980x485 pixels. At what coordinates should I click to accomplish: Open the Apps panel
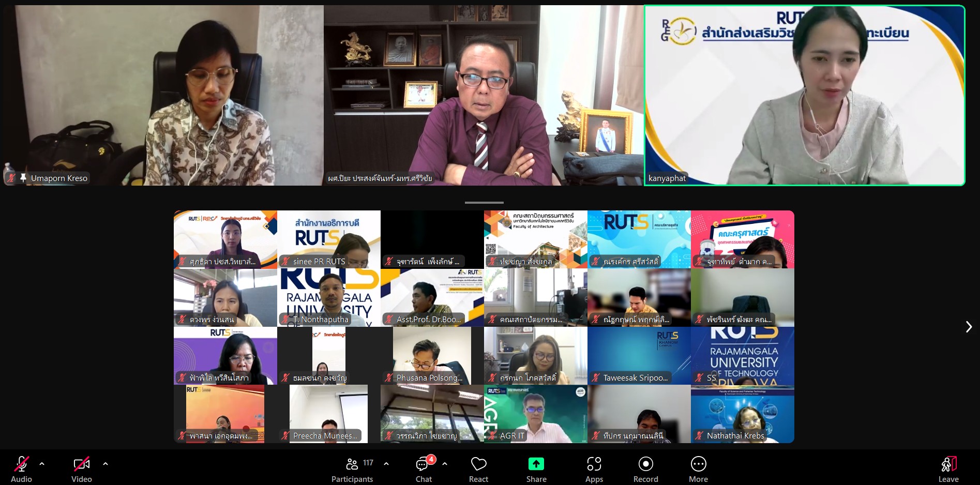pyautogui.click(x=594, y=469)
